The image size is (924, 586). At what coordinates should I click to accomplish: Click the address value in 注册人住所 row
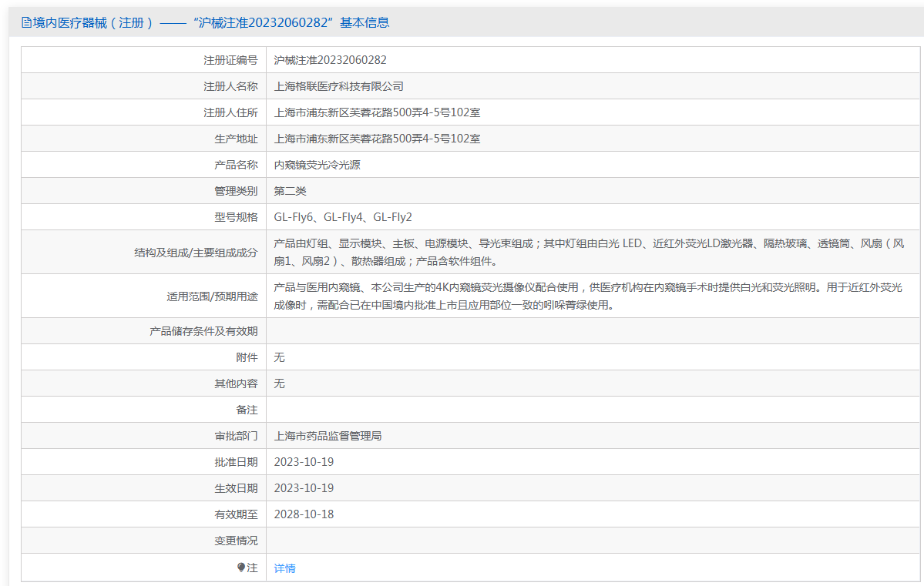point(377,112)
